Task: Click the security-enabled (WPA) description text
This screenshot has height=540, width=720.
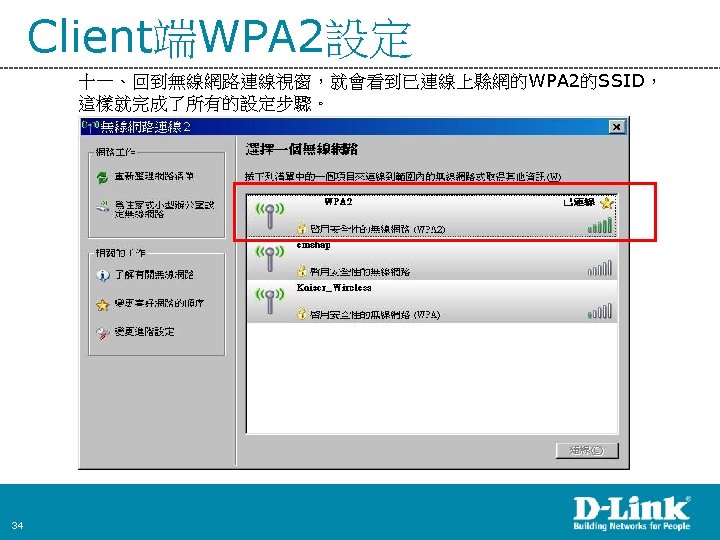Action: coord(375,315)
